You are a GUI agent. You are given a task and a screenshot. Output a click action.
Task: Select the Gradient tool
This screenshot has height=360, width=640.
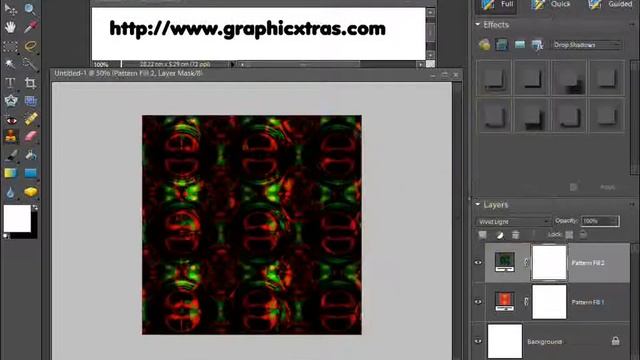click(11, 173)
